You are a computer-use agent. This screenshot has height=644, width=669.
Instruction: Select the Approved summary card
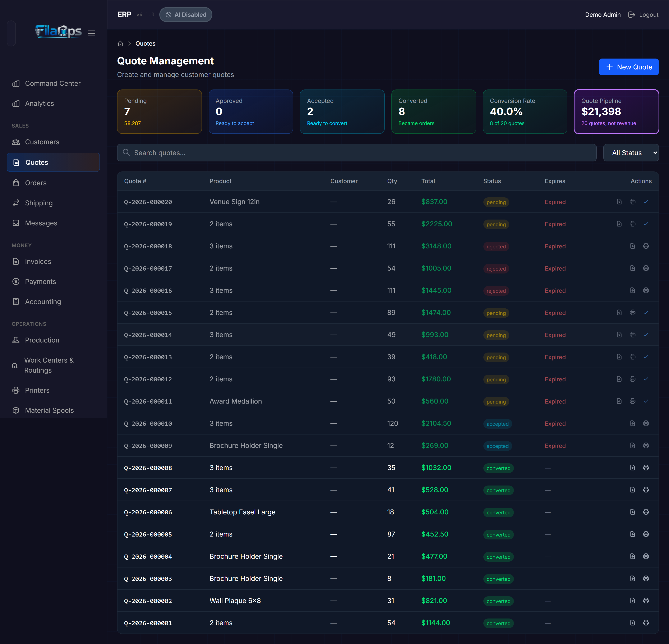(x=250, y=112)
